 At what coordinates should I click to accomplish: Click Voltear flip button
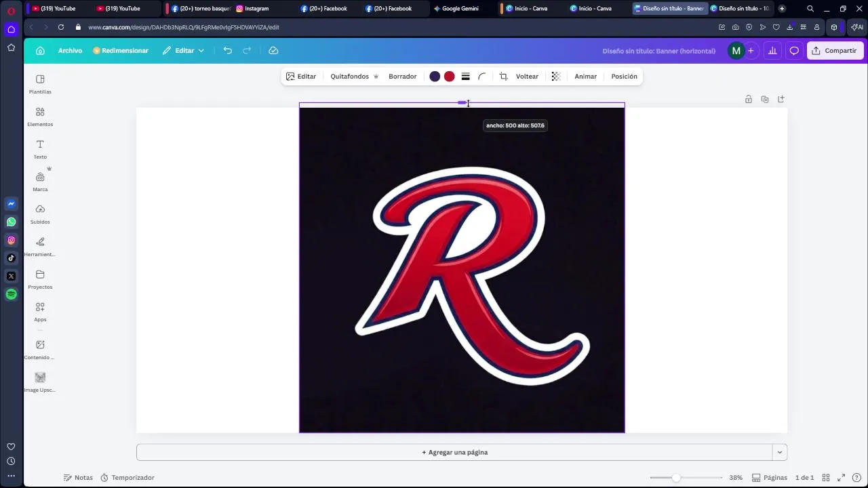(x=527, y=77)
